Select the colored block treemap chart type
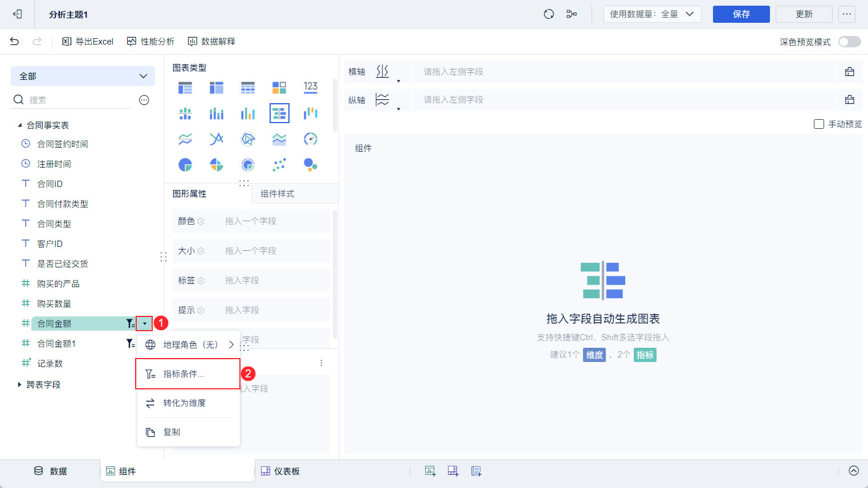 tap(279, 88)
